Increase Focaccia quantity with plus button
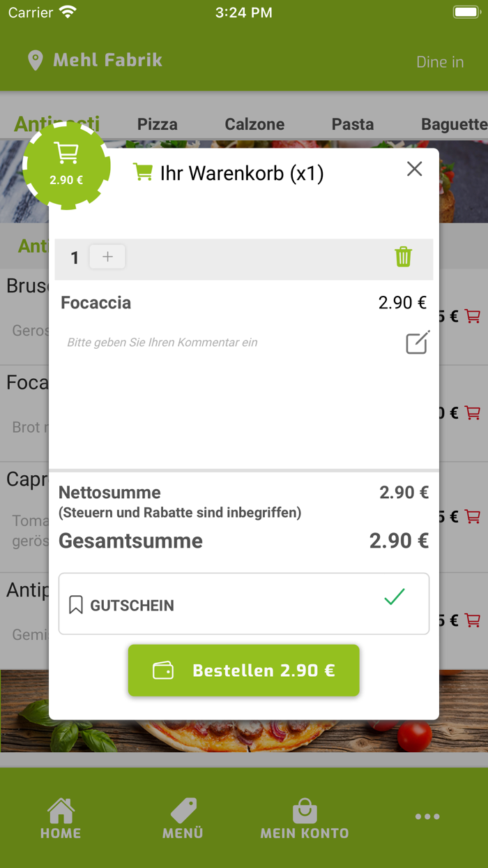The width and height of the screenshot is (488, 868). point(107,257)
